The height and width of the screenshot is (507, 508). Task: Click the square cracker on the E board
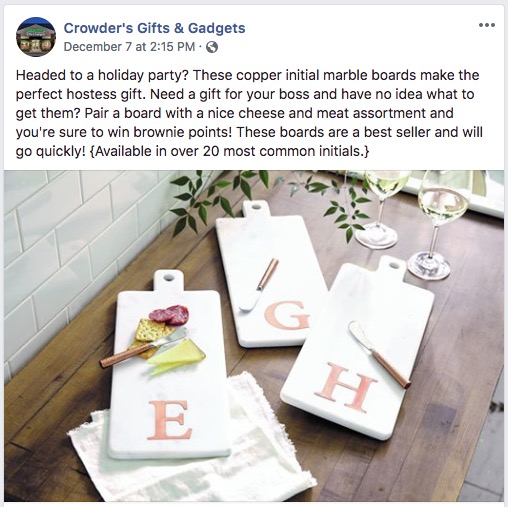tap(151, 330)
